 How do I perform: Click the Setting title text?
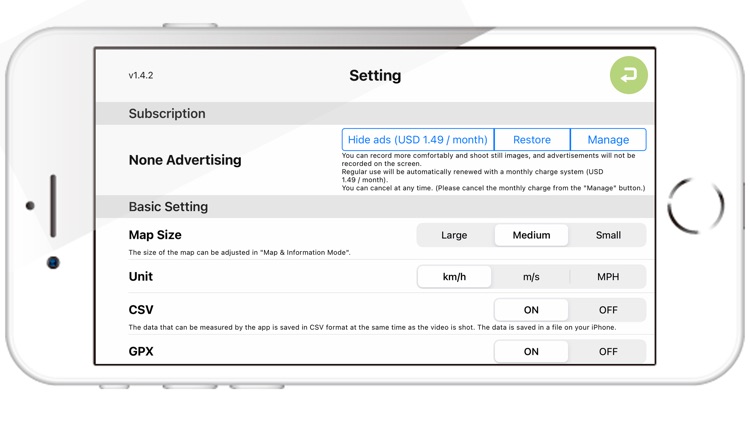(x=375, y=76)
